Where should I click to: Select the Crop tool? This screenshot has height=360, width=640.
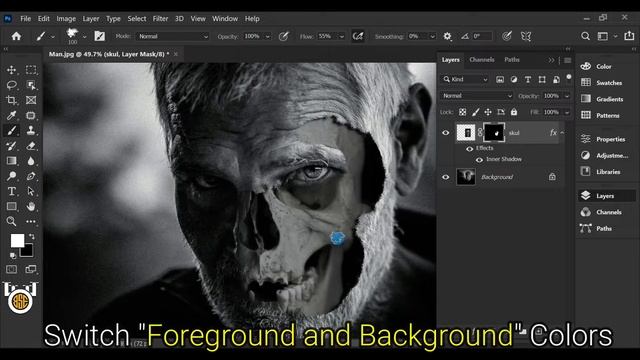(11, 100)
